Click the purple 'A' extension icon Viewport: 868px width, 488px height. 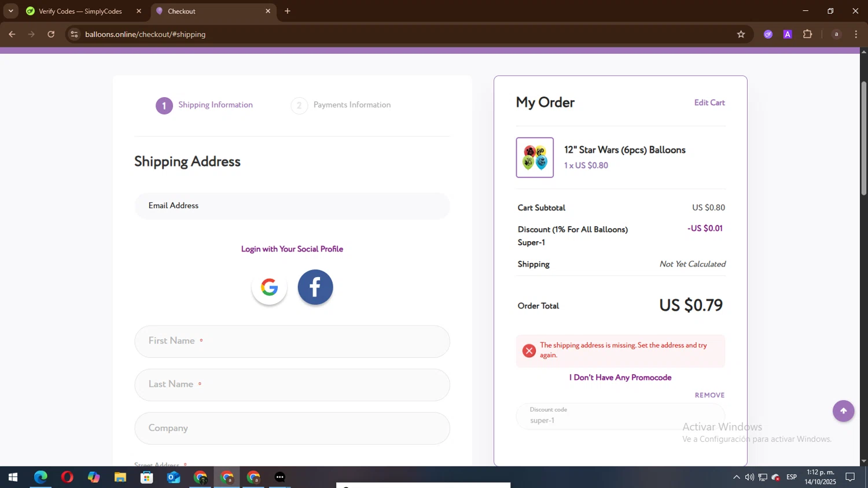788,34
